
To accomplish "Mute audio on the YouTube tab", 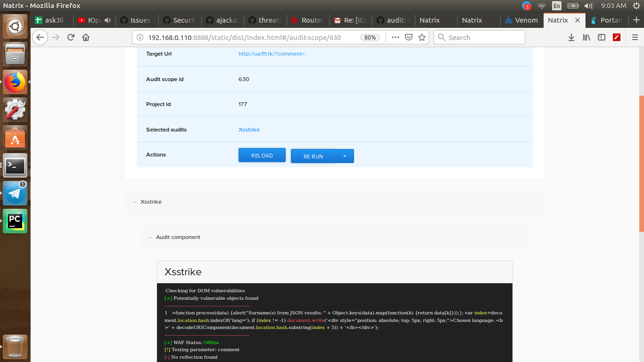I will coord(108,20).
